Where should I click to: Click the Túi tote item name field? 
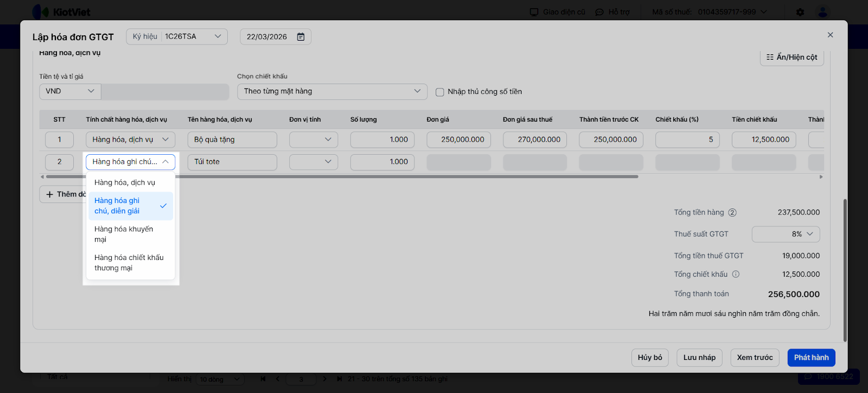(232, 162)
